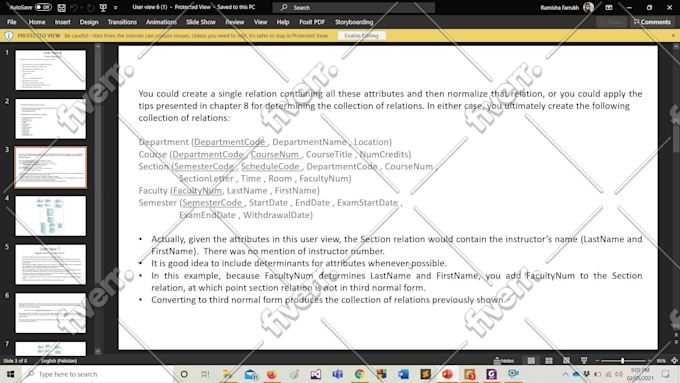Click the slide thumbnail pane scrollbar

98,199
